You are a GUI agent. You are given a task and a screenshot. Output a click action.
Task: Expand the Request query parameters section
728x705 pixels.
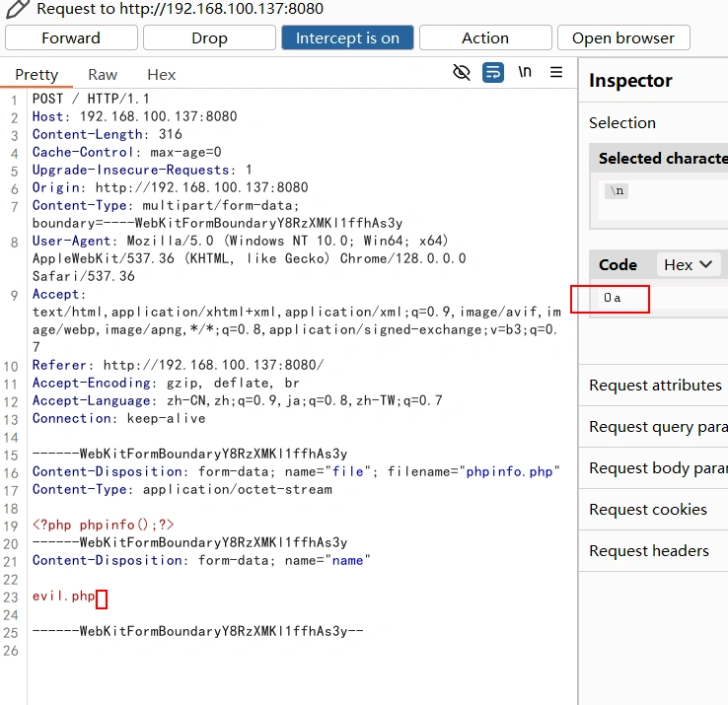(x=658, y=427)
